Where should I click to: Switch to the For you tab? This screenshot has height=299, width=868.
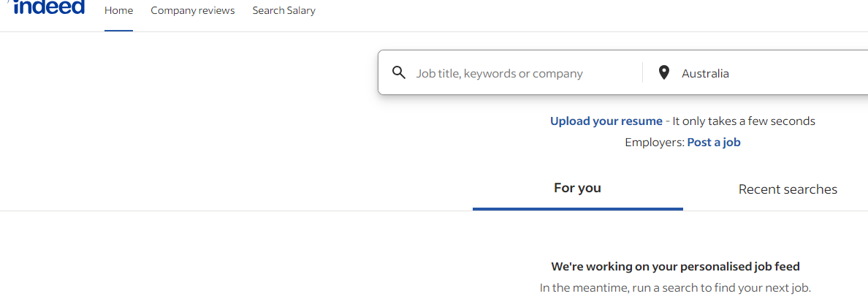tap(577, 188)
